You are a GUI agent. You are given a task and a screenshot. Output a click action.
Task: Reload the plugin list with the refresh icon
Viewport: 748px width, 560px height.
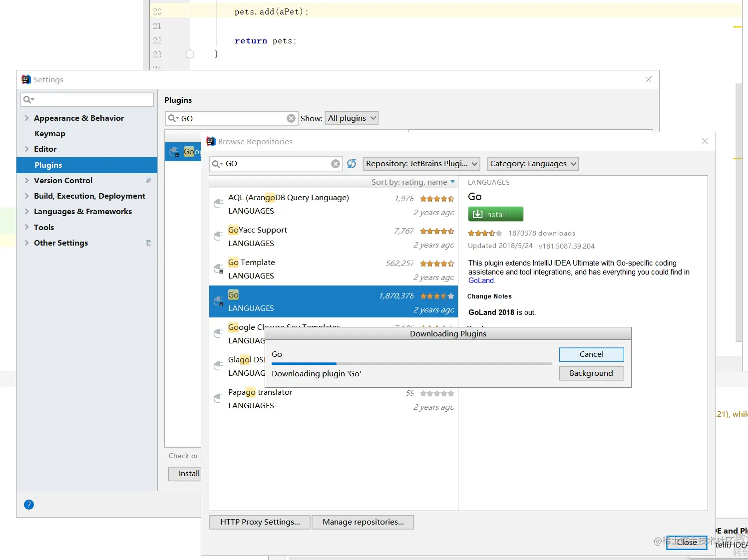click(x=352, y=164)
